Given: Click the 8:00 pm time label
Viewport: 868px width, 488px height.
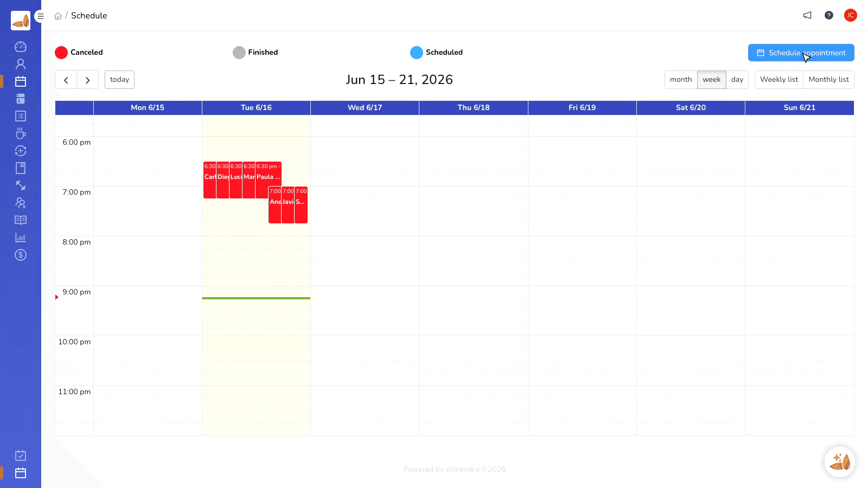Looking at the screenshot, I should click(x=76, y=242).
